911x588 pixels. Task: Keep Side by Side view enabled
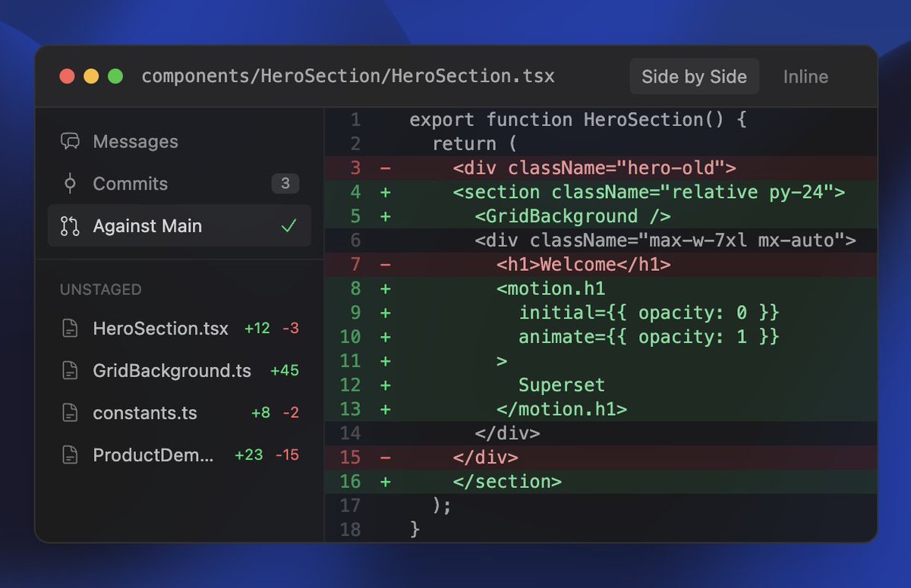[693, 76]
